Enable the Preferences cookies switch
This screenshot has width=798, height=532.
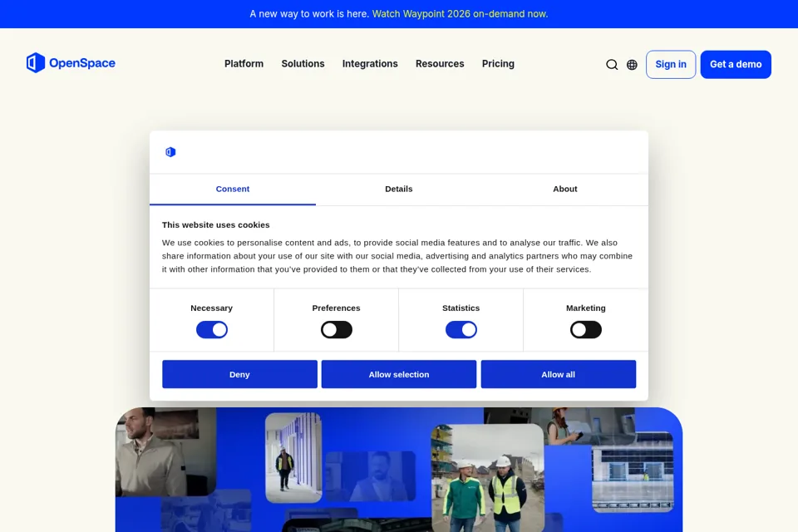point(337,330)
